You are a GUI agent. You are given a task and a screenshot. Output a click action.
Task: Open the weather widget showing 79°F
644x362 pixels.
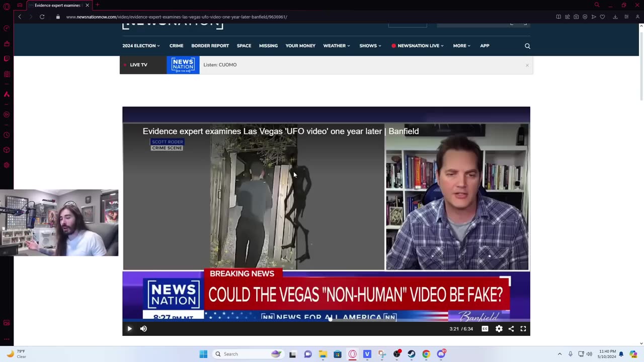[x=16, y=354]
